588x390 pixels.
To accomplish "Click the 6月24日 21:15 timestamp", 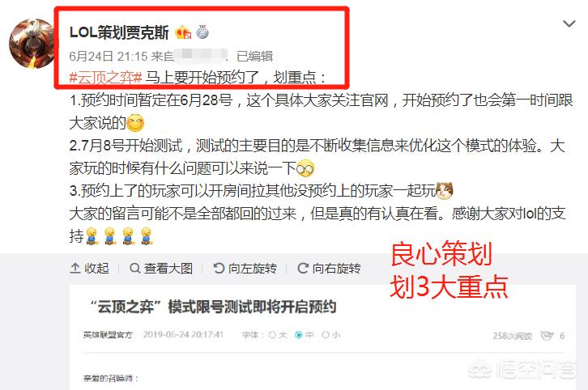I will (x=109, y=56).
